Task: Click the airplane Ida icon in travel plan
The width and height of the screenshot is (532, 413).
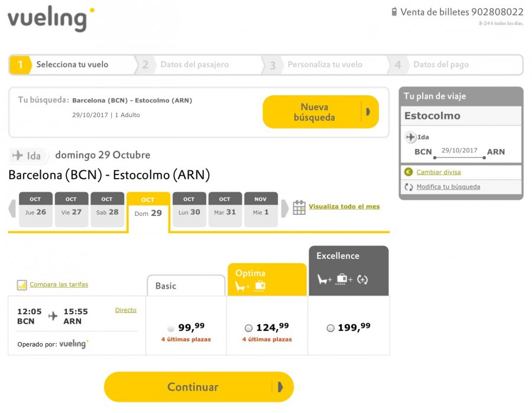Action: (410, 137)
